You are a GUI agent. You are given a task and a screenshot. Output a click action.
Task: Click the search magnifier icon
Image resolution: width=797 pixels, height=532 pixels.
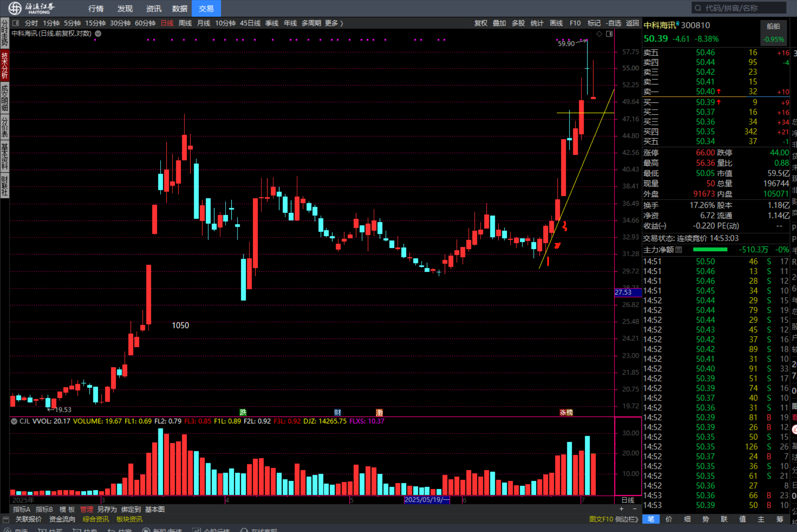point(698,8)
